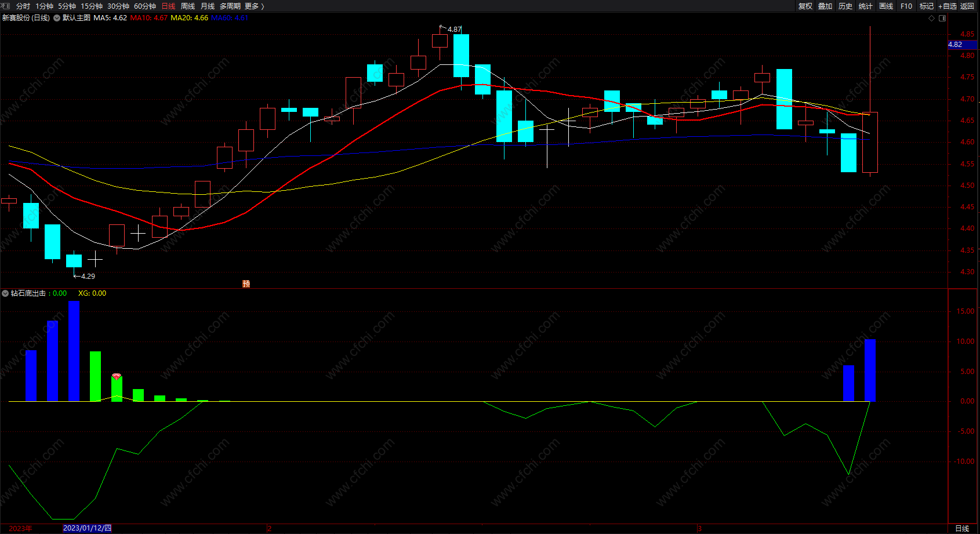Click the 叠加 overlay button
Image resolution: width=980 pixels, height=534 pixels.
(x=825, y=6)
